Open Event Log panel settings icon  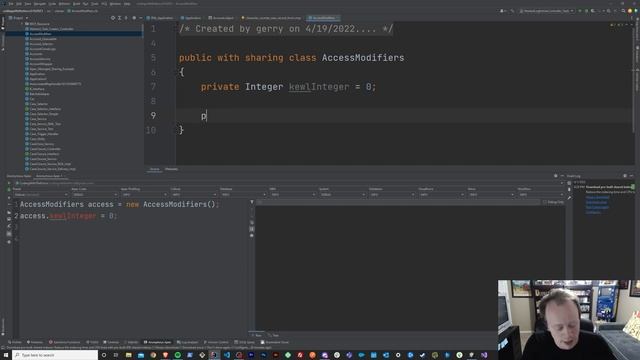[625, 176]
